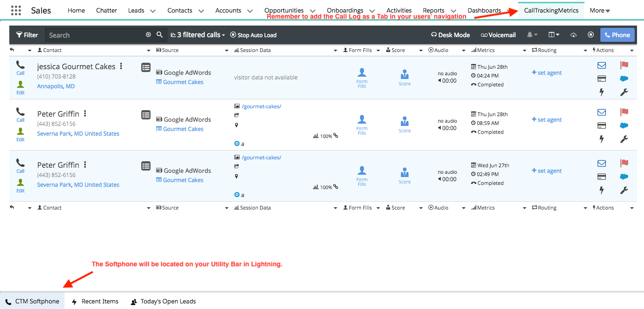Click the Call phone icon for jessica Gourmet Cakes
Viewport: 644px width, 309px height.
pos(20,65)
